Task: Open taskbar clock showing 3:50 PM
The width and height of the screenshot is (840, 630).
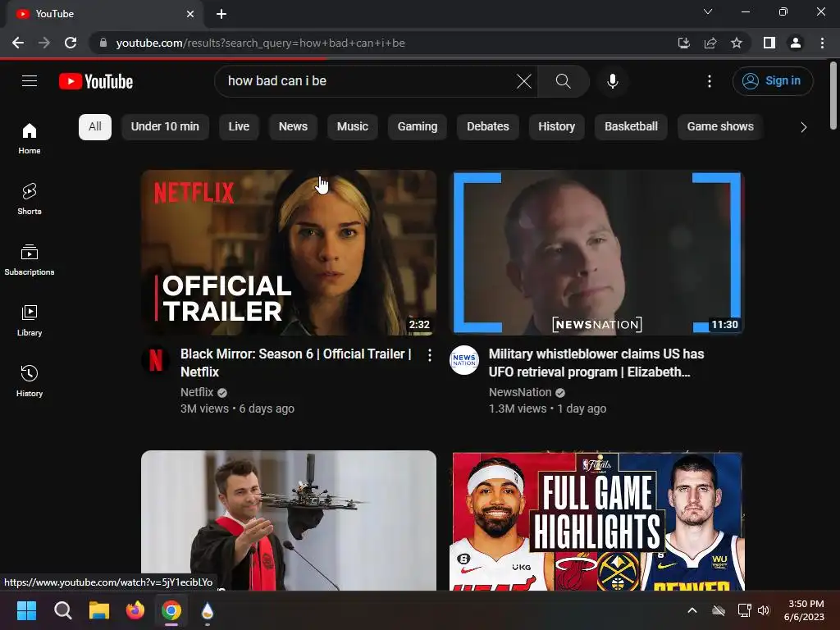Action: click(x=804, y=610)
